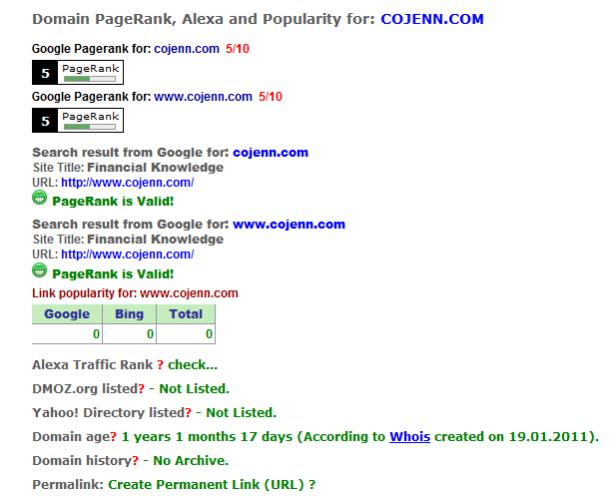Click red question mark after DMOZ.org listed
The image size is (611, 496).
[x=141, y=389]
